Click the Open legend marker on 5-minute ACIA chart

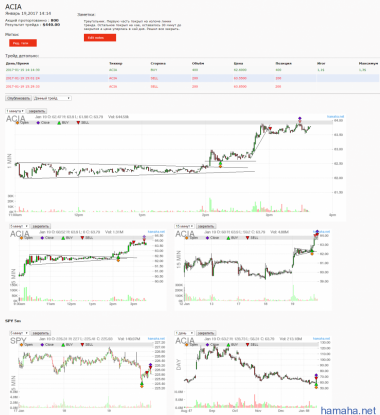[x=21, y=238]
